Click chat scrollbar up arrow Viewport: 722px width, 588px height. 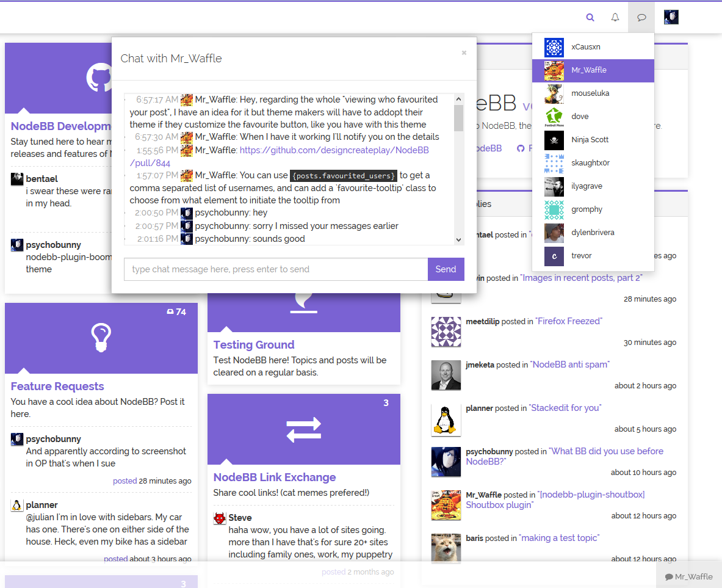click(x=458, y=99)
